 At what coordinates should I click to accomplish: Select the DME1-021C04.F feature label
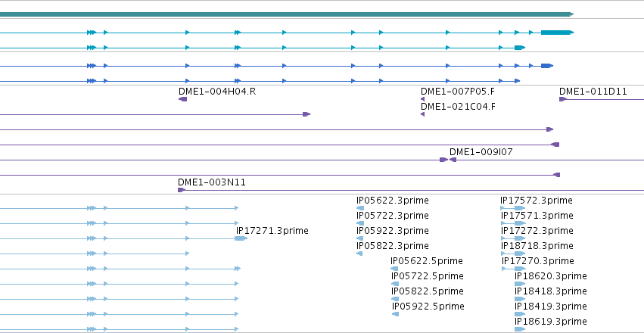[458, 107]
